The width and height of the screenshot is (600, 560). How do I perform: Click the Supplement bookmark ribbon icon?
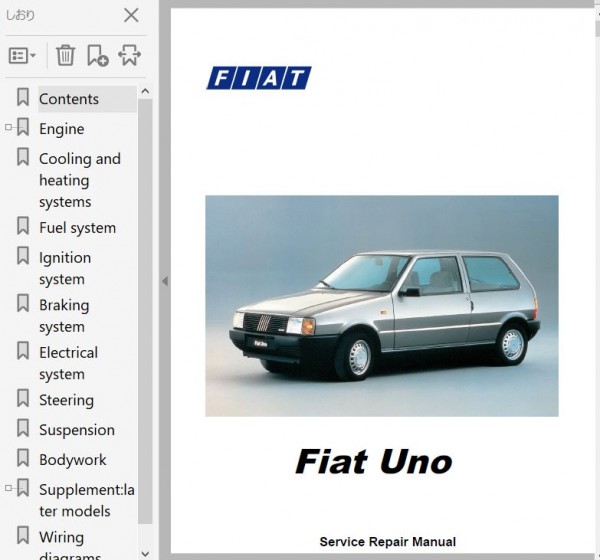(x=23, y=488)
